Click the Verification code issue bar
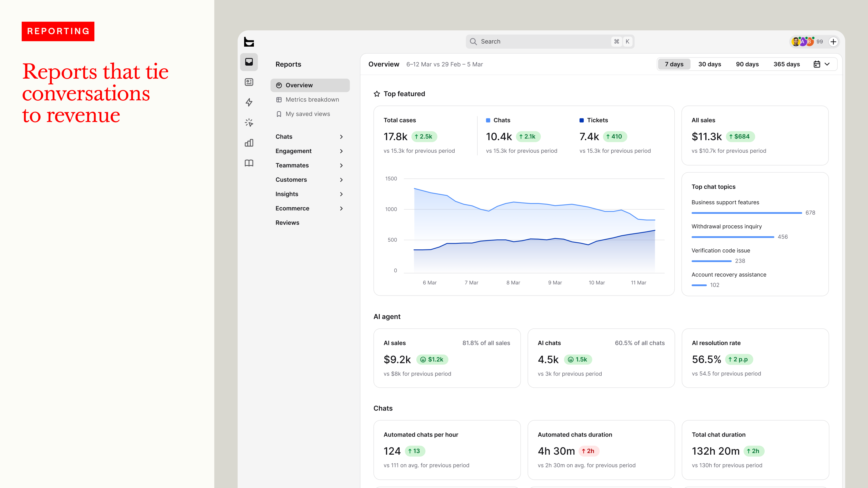This screenshot has height=488, width=868. 711,261
